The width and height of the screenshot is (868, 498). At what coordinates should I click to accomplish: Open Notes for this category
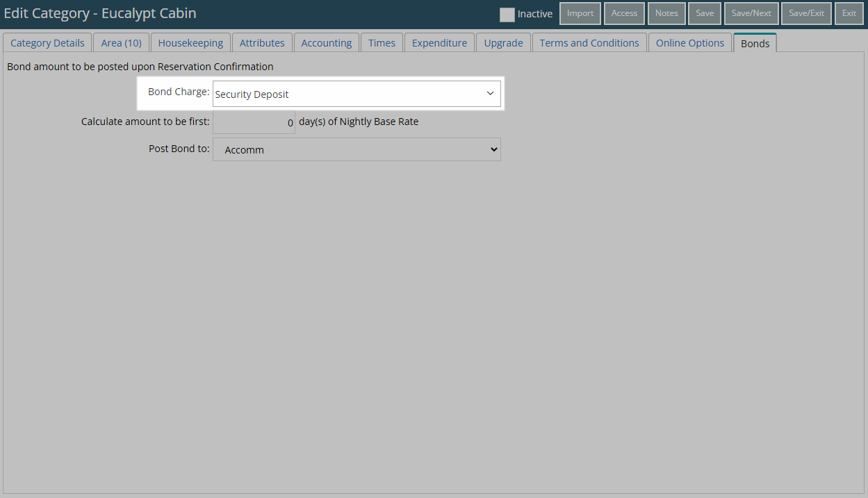coord(666,13)
